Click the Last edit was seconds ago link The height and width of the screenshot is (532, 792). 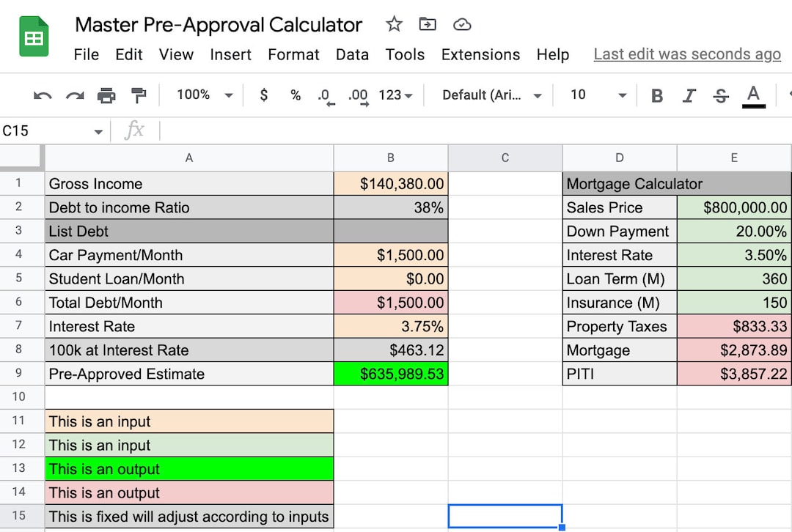(686, 53)
